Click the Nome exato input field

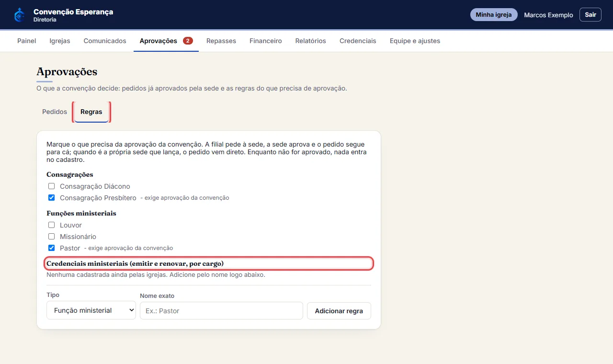pyautogui.click(x=221, y=311)
